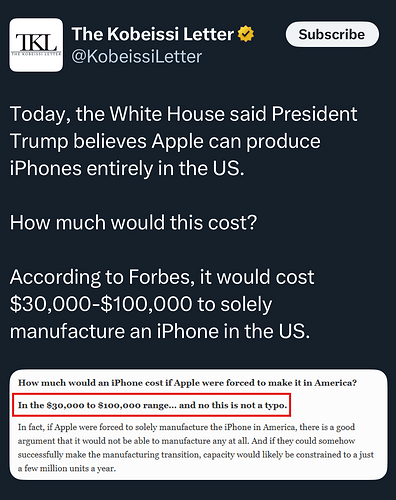Click the 'How much would this cost?' line
Image resolution: width=396 pixels, height=500 pixels.
coord(134,222)
